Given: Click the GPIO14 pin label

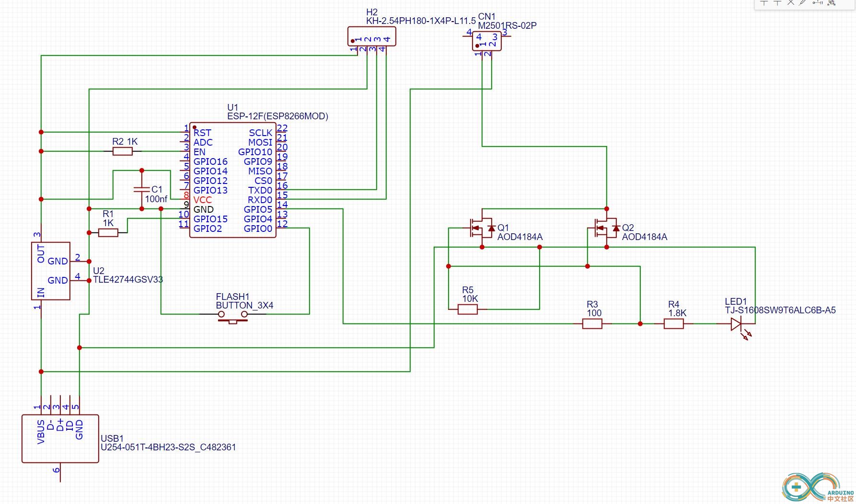Looking at the screenshot, I should tap(210, 171).
